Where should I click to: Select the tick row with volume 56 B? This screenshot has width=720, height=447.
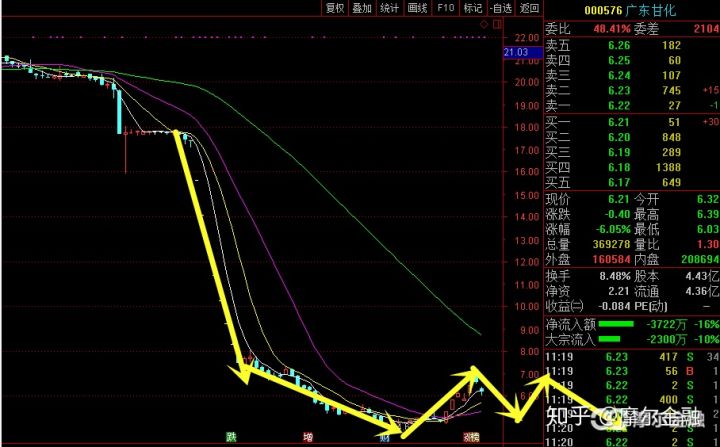click(632, 371)
